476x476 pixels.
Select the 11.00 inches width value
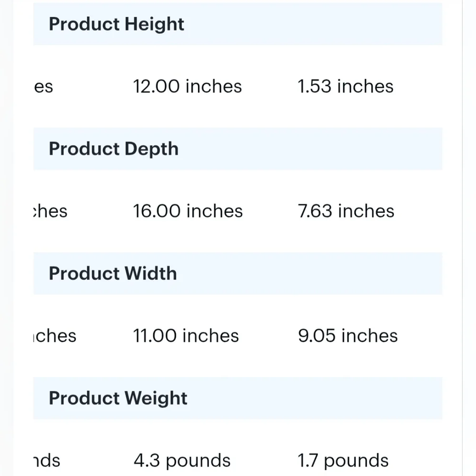(x=186, y=336)
